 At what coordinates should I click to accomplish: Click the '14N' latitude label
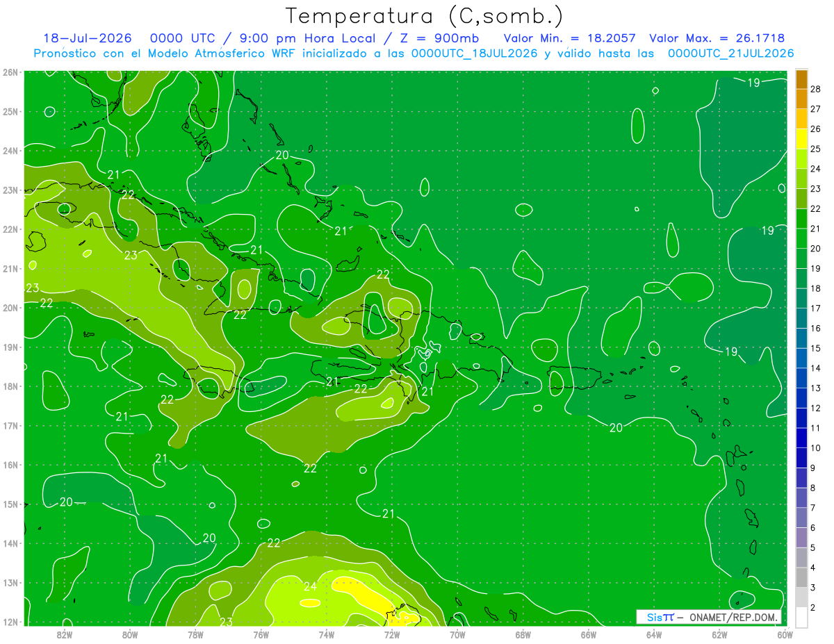click(10, 543)
